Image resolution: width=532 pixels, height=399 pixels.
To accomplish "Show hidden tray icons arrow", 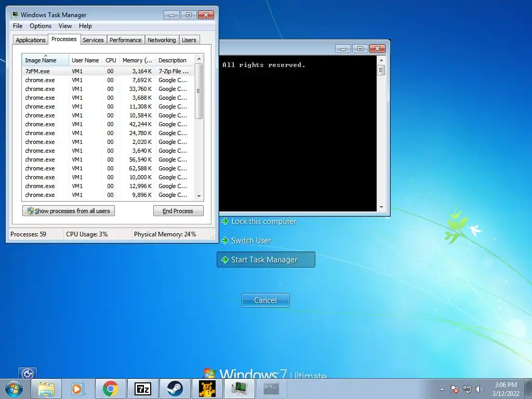I will point(442,389).
